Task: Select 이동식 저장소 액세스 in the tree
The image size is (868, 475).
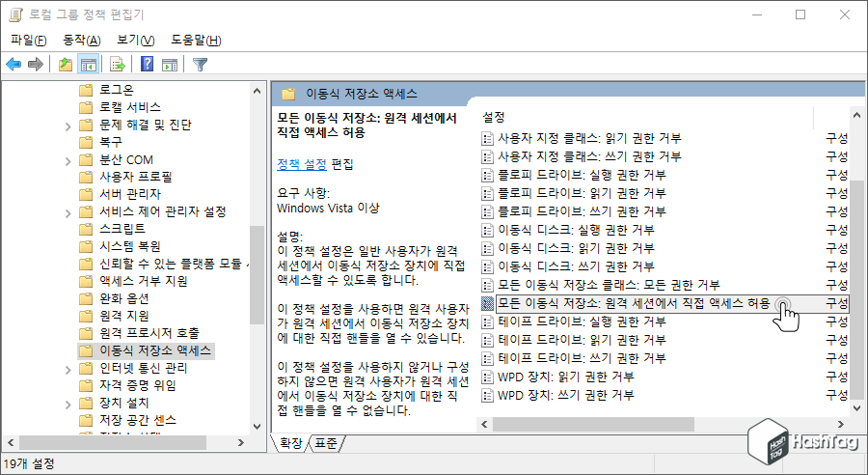Action: (x=155, y=350)
